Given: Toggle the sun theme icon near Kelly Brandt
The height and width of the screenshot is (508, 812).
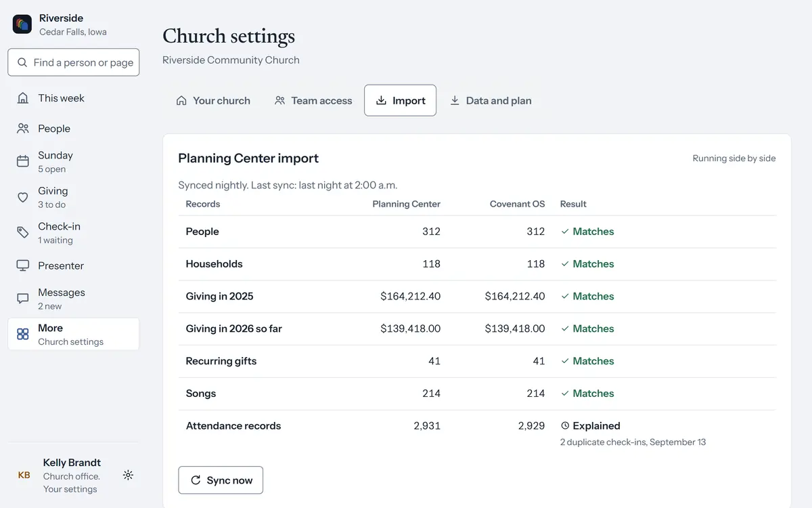Looking at the screenshot, I should tap(128, 475).
